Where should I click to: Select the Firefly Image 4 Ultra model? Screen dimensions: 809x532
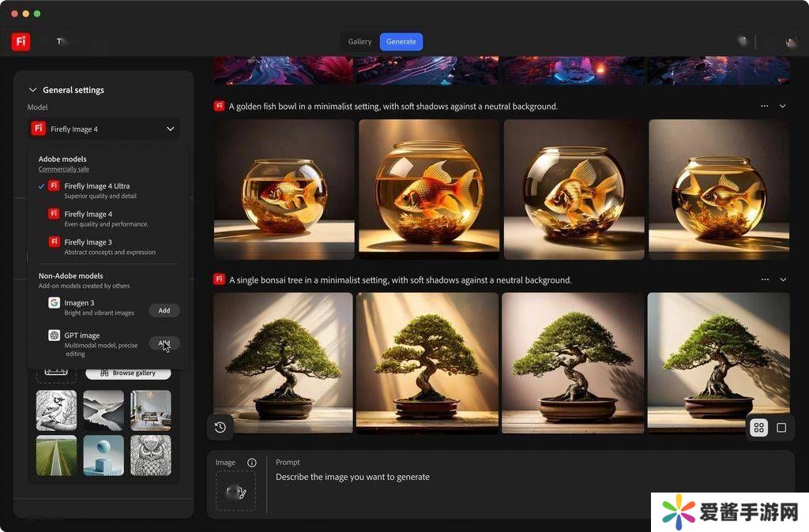[96, 186]
